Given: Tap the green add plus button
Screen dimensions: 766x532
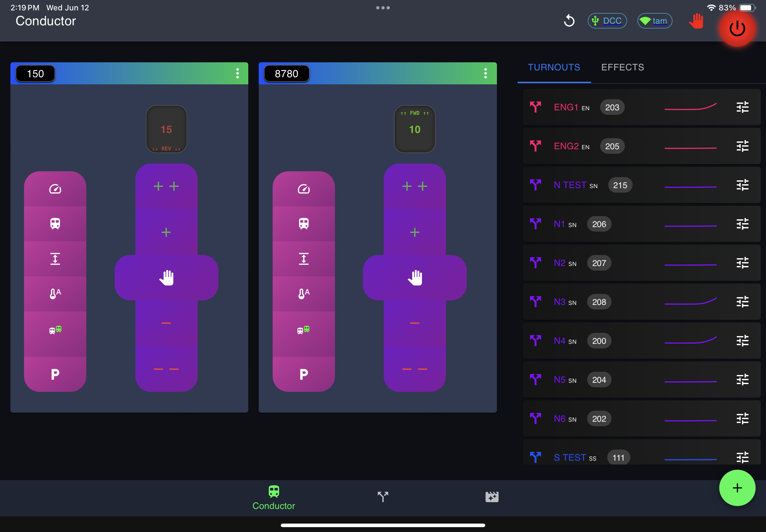Looking at the screenshot, I should pyautogui.click(x=737, y=488).
